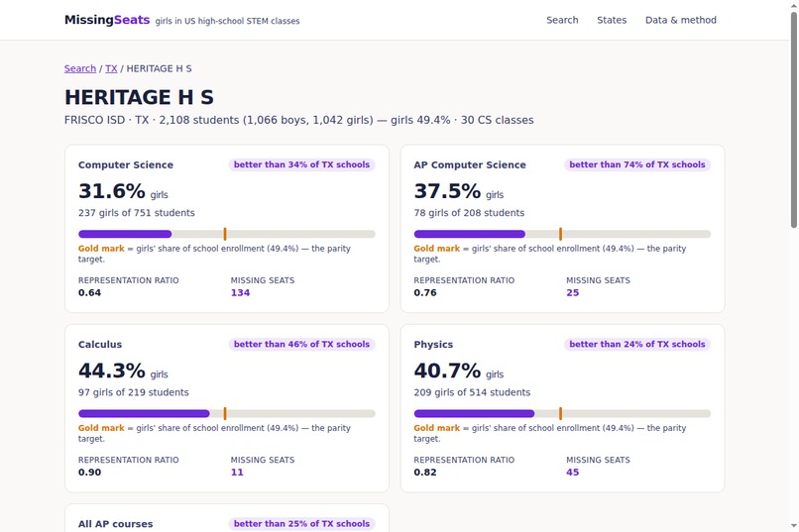799x532 pixels.
Task: Follow the Search breadcrumb link
Action: (x=80, y=68)
